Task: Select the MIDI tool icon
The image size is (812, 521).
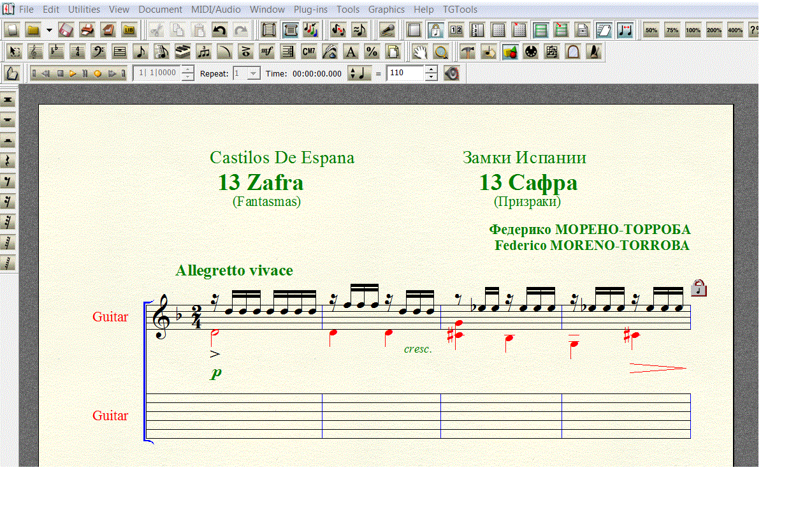Action: (530, 52)
